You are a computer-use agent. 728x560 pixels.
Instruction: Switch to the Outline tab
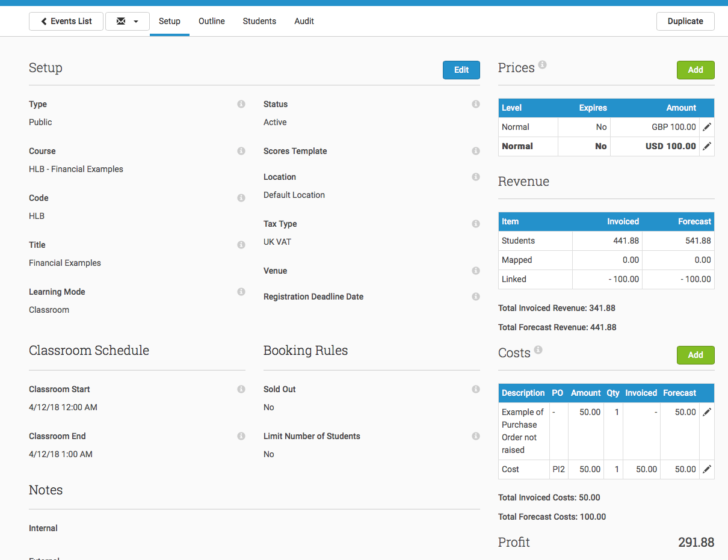pyautogui.click(x=212, y=21)
